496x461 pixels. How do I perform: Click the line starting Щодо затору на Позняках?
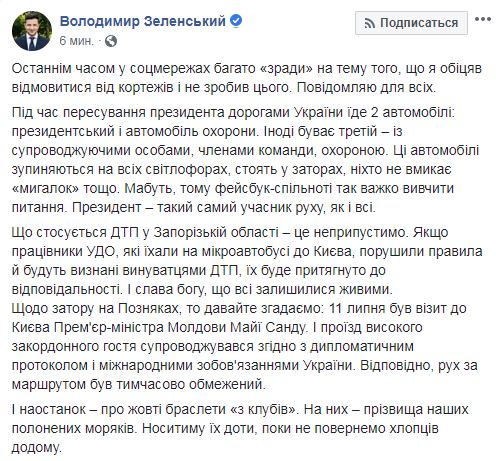coord(239,308)
